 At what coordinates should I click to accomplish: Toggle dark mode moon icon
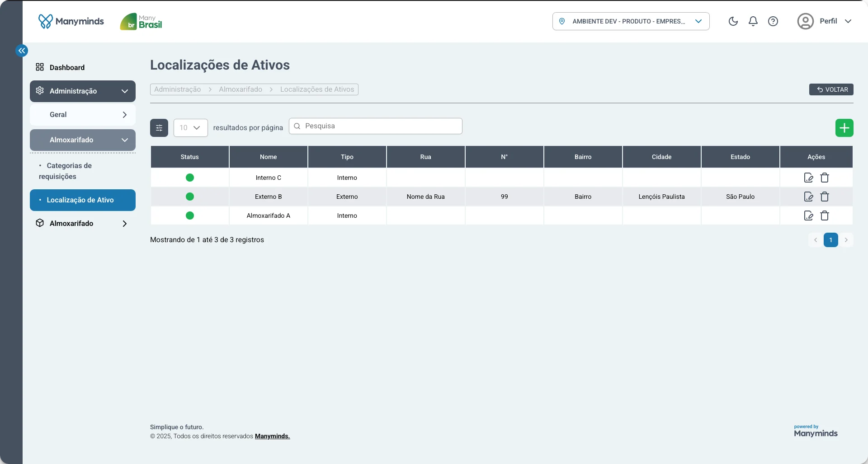tap(733, 21)
